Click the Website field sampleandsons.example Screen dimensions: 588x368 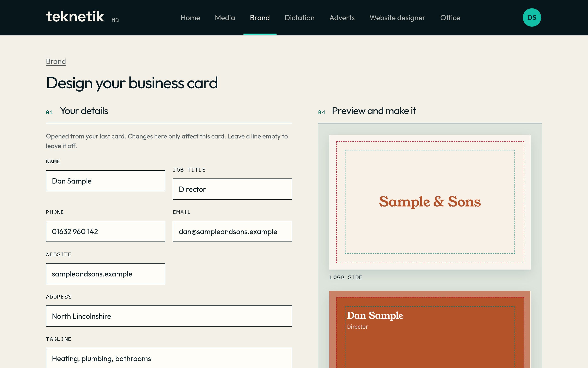pyautogui.click(x=105, y=274)
